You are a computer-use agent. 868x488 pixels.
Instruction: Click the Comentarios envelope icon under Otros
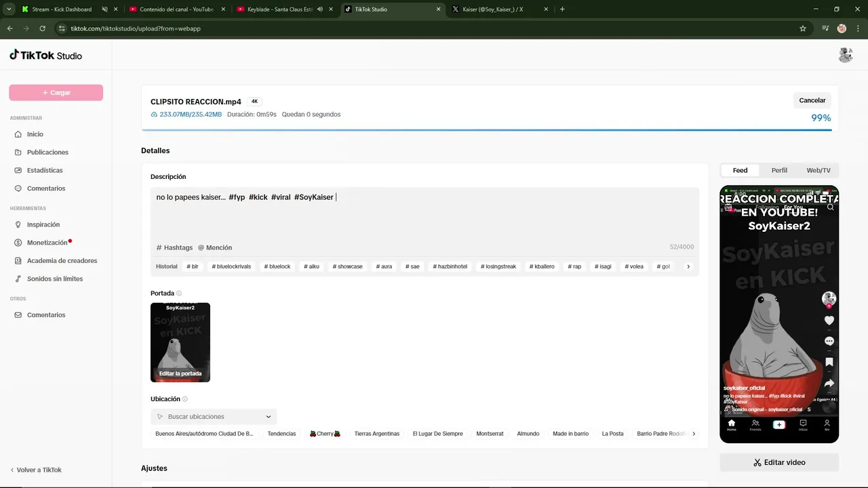point(18,315)
